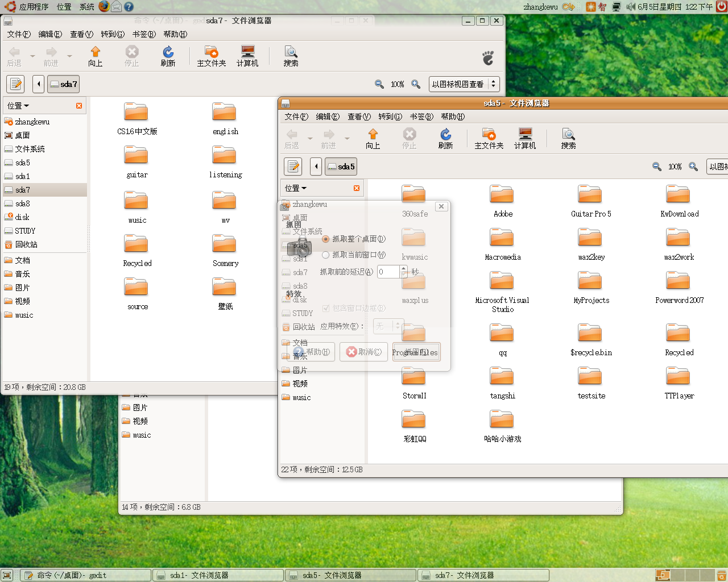This screenshot has height=582, width=728.
Task: Zoom in with magnifier in sda5 window
Action: [x=693, y=167]
